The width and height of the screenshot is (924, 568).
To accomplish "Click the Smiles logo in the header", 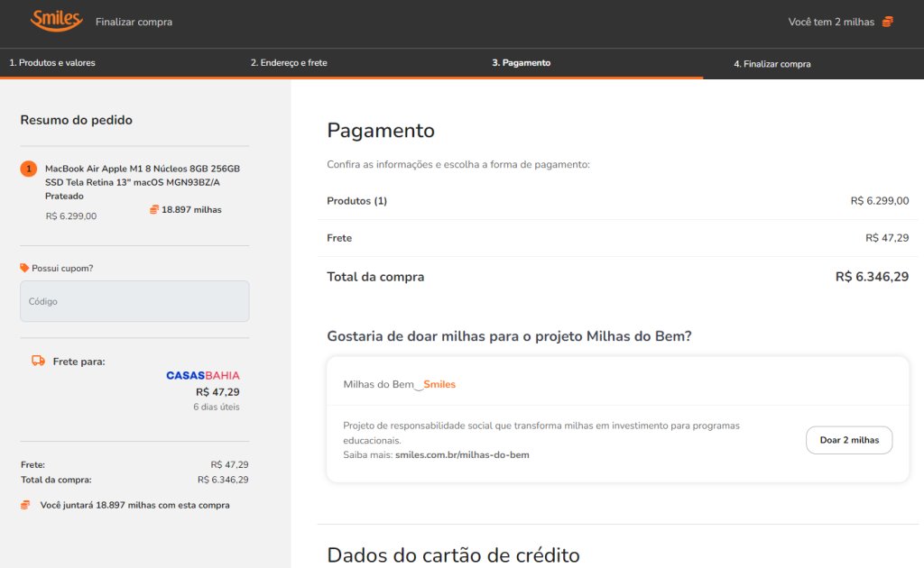I will 56,21.
